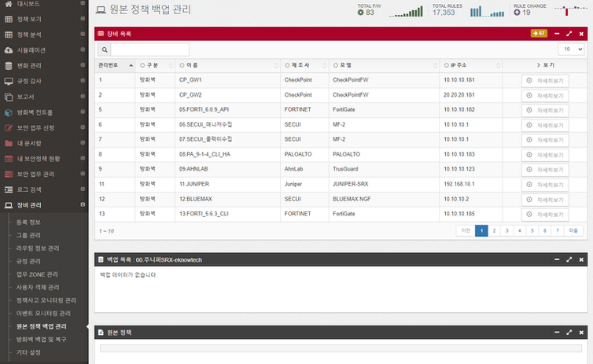This screenshot has width=593, height=364.
Task: Select the 제조사 column radio button
Action: point(287,65)
